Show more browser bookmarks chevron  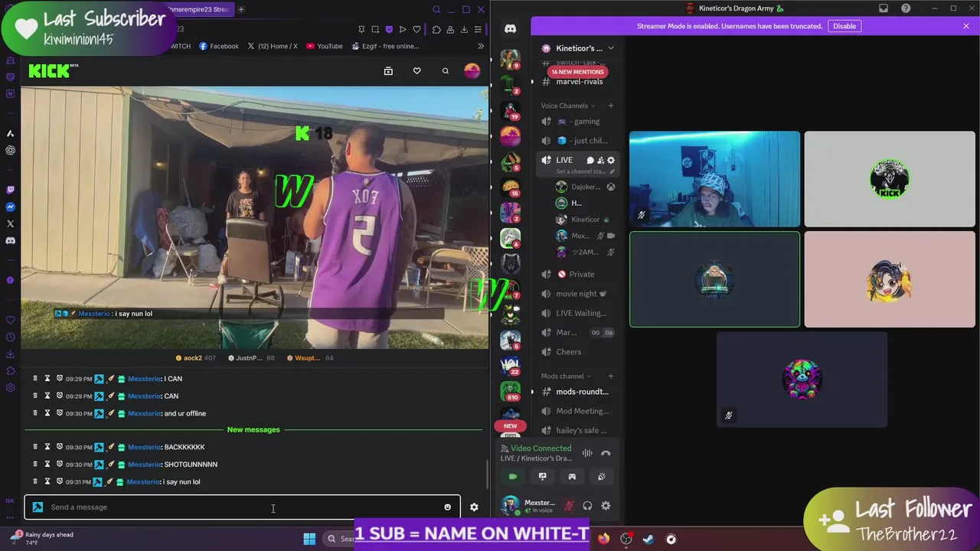[481, 46]
